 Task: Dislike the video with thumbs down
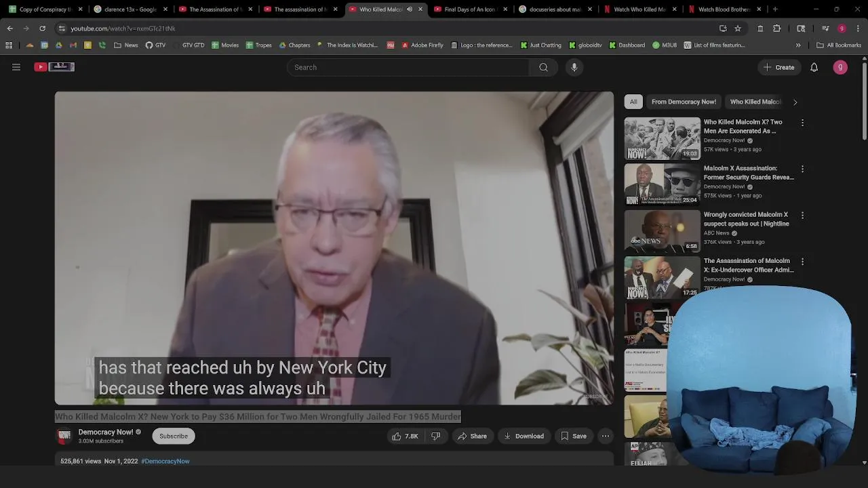click(x=436, y=436)
